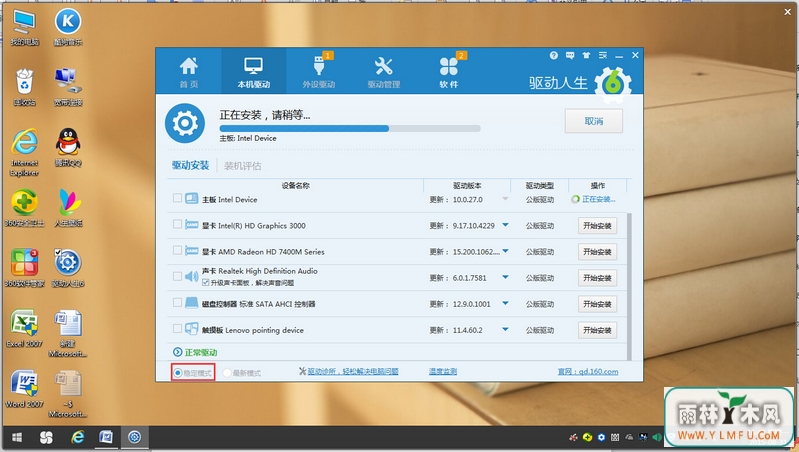Open the 腾讯QQ desktop icon

point(68,147)
